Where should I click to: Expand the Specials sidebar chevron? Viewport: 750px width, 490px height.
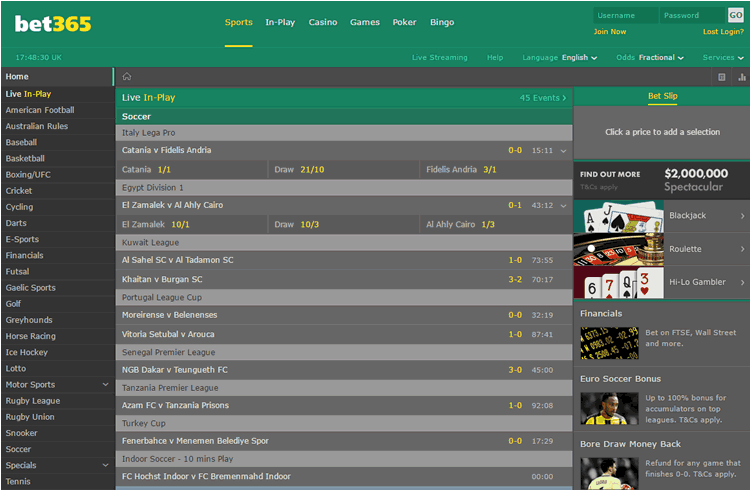point(105,465)
